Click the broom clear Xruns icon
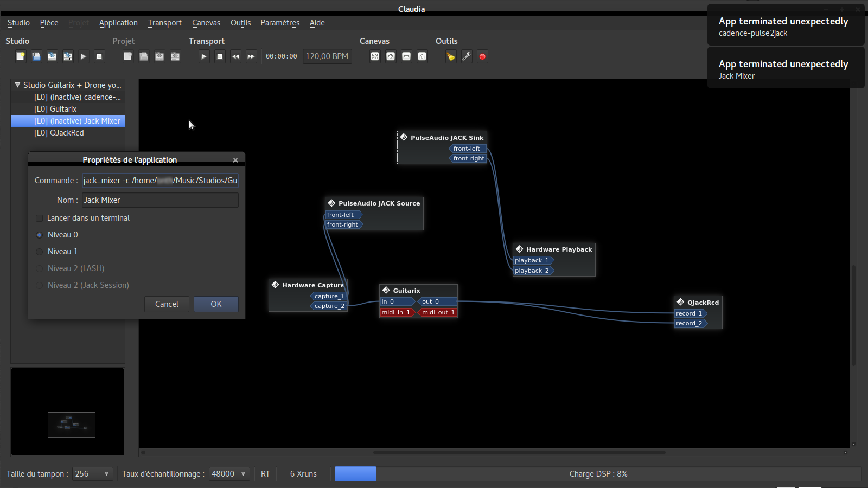This screenshot has width=868, height=488. [451, 56]
